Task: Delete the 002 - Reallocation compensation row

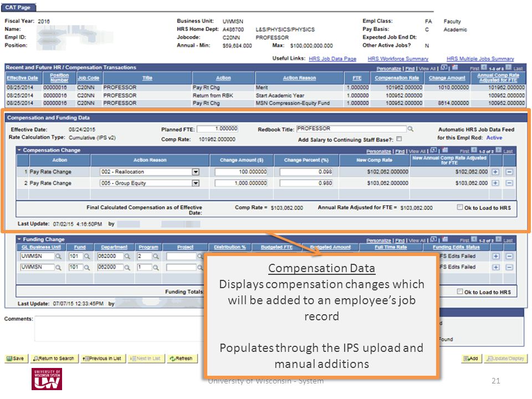Action: 509,172
